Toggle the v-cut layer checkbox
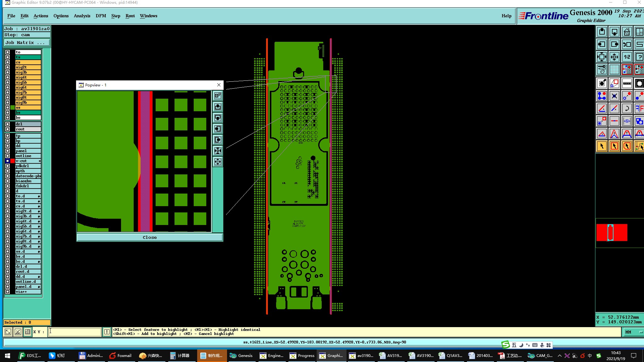644x362 pixels. click(x=8, y=161)
